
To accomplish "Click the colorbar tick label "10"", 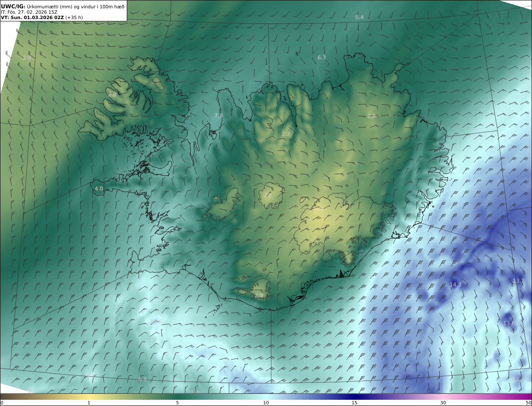I will tap(266, 403).
